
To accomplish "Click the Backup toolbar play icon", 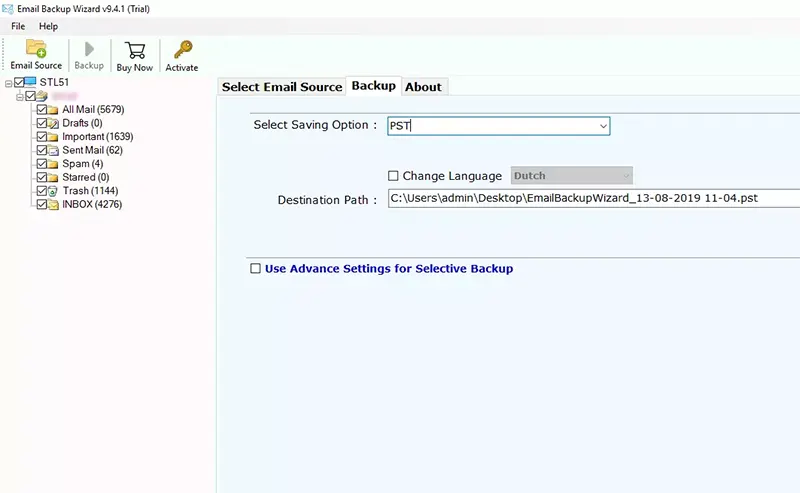I will pos(89,50).
